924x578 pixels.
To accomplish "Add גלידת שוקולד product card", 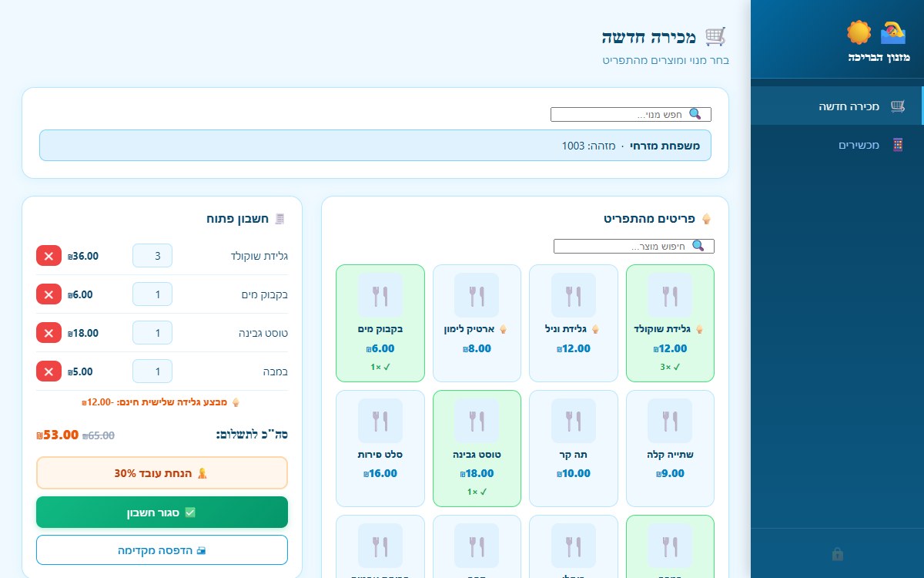I will click(x=670, y=323).
